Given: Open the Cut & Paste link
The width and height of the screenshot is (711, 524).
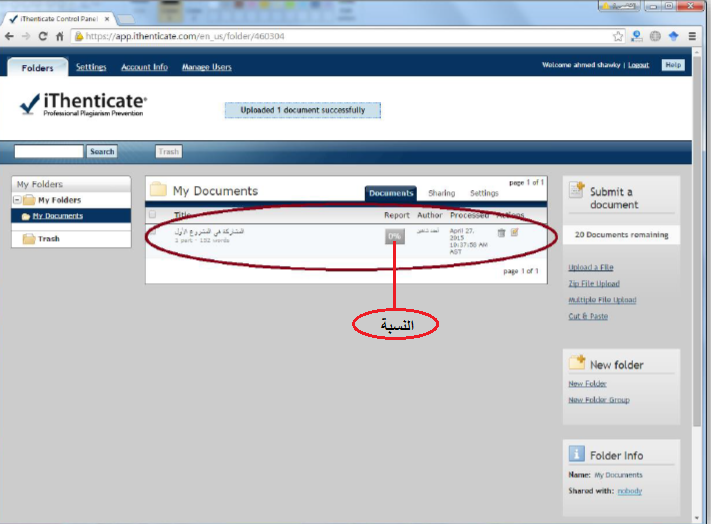Looking at the screenshot, I should [588, 316].
